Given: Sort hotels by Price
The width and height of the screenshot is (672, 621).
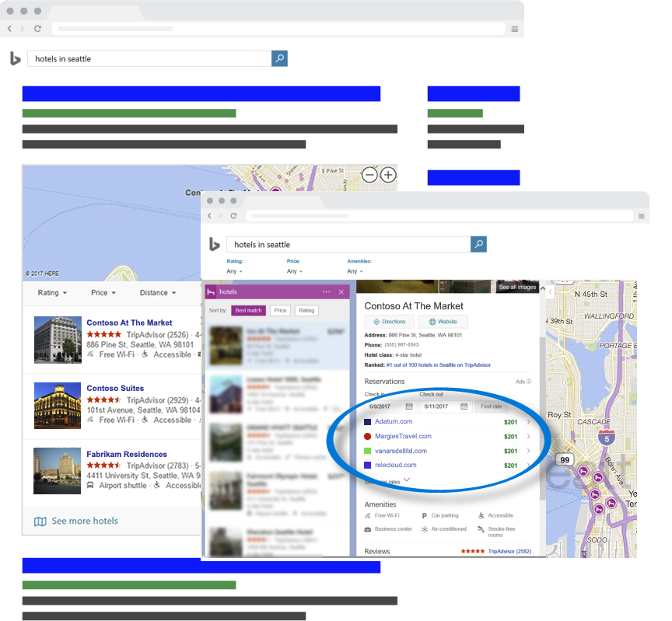Looking at the screenshot, I should (x=280, y=311).
